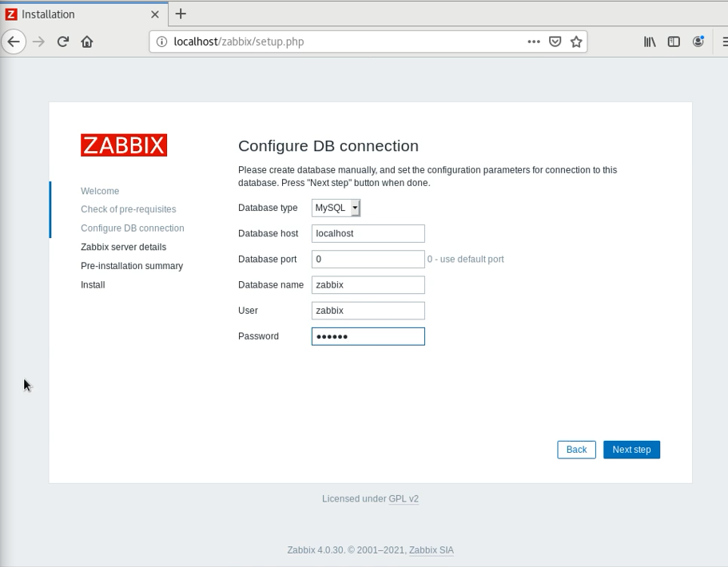Screen dimensions: 728x567
Task: Bookmark this page with the star
Action: (x=576, y=42)
